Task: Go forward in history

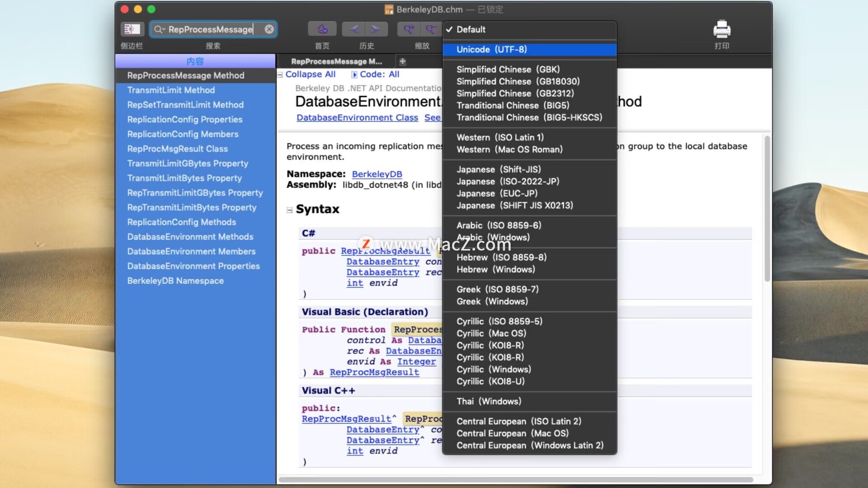Action: pos(376,29)
